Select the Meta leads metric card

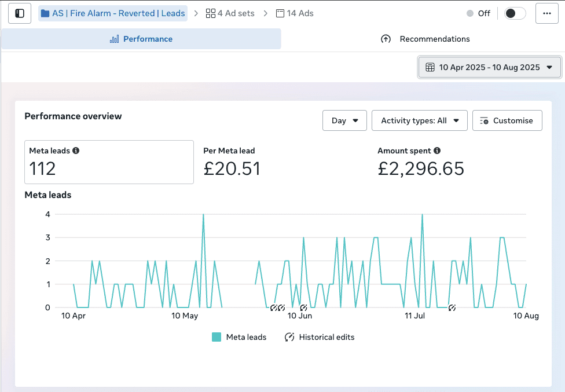click(x=109, y=162)
